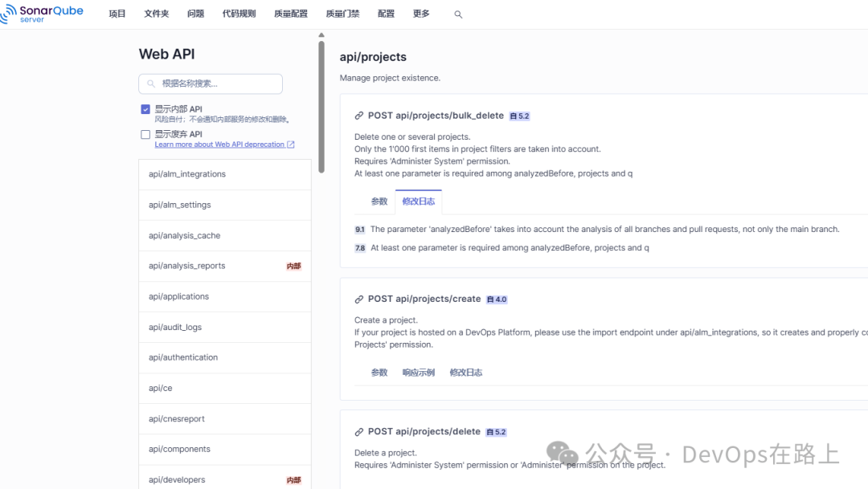Select api/authentication in the sidebar list

tap(182, 357)
